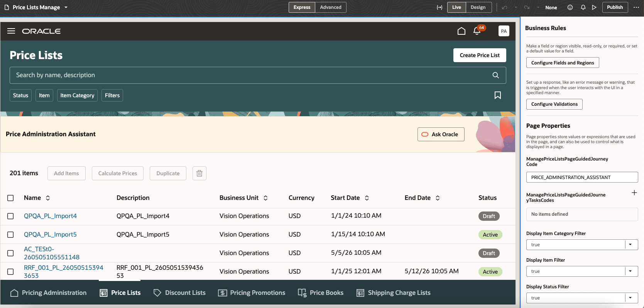Open Display Item Filter dropdown
This screenshot has width=644, height=308.
pos(630,271)
